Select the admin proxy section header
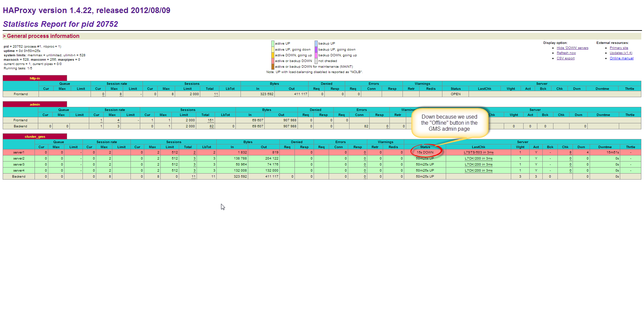The height and width of the screenshot is (320, 644). (35, 104)
